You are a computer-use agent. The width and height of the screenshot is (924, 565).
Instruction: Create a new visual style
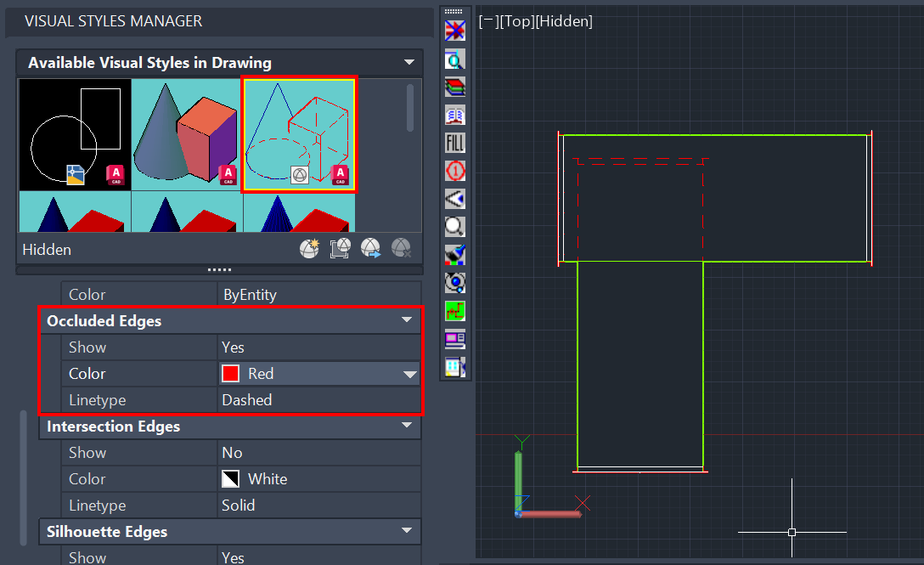tap(309, 247)
